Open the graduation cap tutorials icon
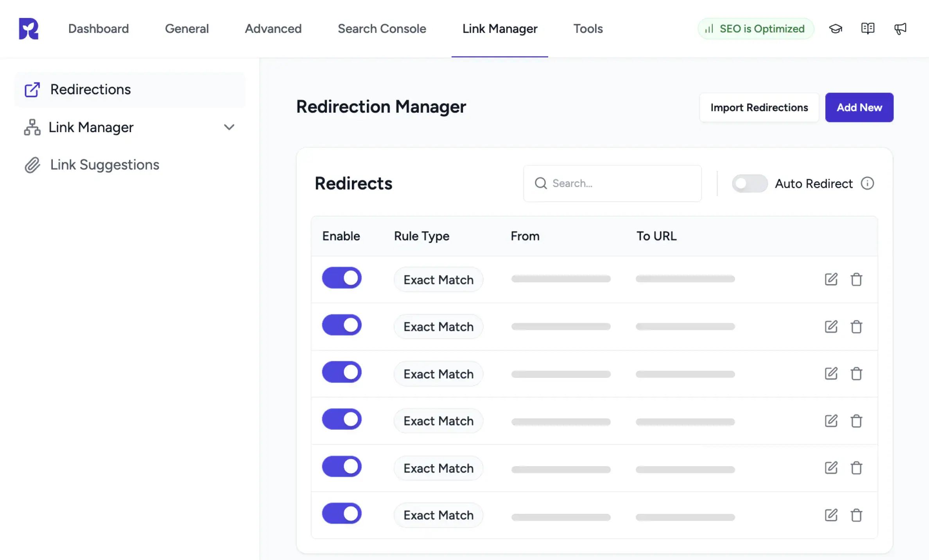Image resolution: width=929 pixels, height=560 pixels. [836, 29]
